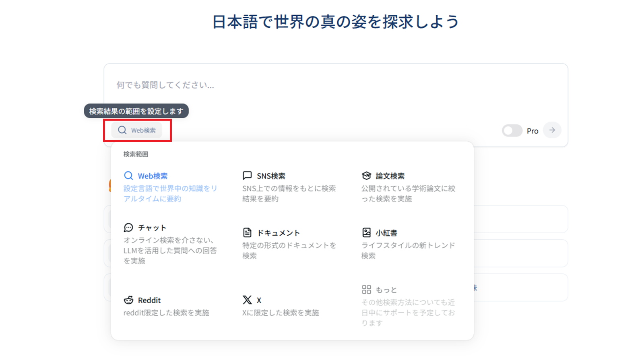Open SNS検索 from the search scope menu
The height and width of the screenshot is (362, 644).
[x=247, y=175]
